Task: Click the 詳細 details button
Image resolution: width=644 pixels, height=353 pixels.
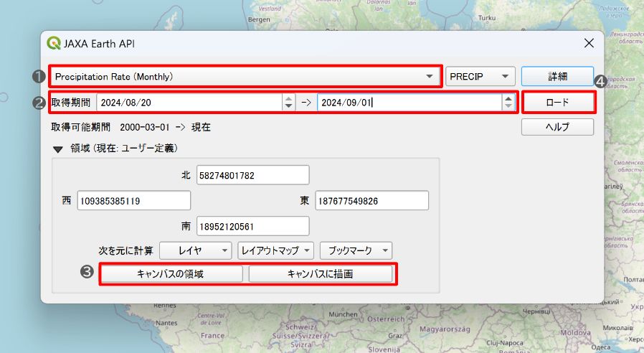Action: click(x=557, y=77)
